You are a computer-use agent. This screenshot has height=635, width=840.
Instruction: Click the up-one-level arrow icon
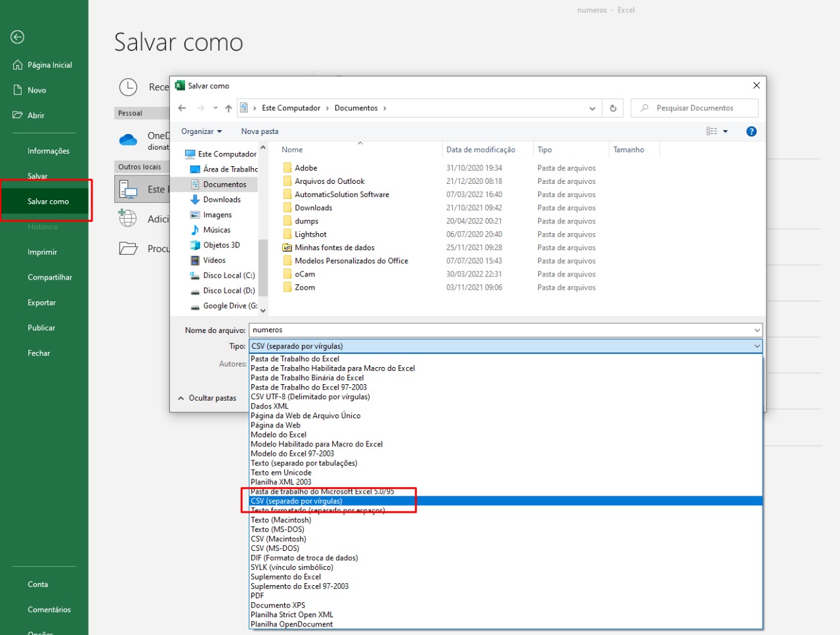click(228, 108)
